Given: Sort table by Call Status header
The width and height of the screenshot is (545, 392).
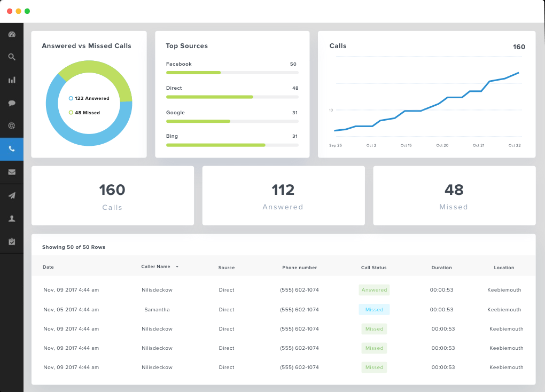Looking at the screenshot, I should 373,268.
